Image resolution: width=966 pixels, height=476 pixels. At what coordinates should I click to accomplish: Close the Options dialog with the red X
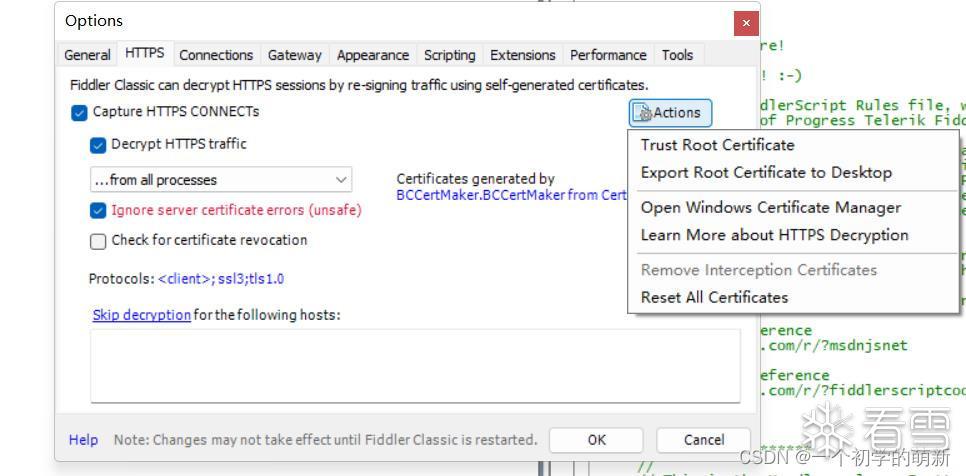tap(745, 22)
